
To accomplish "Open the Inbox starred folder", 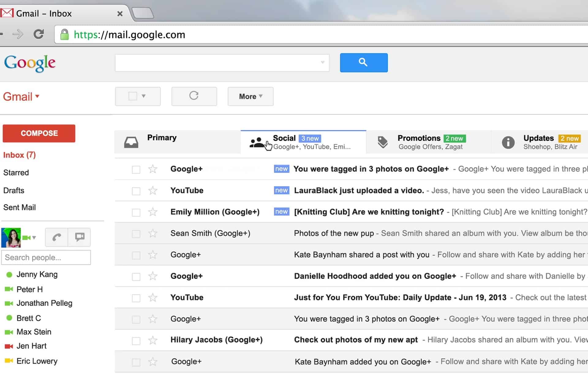I will (16, 172).
